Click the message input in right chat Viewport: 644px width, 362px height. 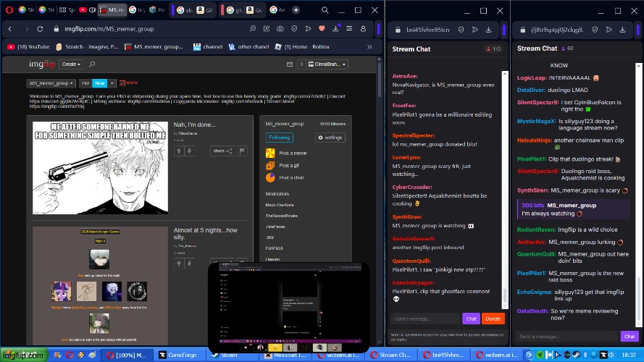567,336
